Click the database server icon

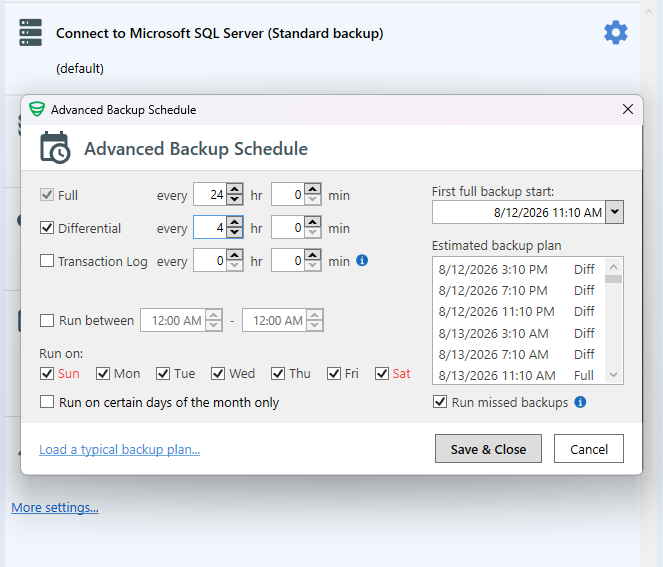tap(30, 33)
